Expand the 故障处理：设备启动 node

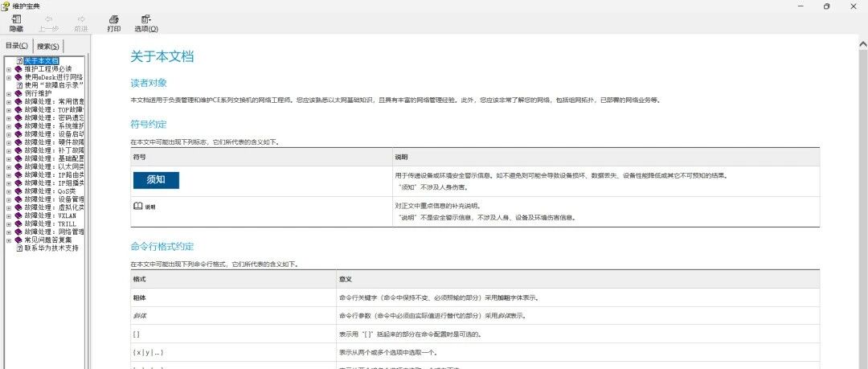point(9,134)
